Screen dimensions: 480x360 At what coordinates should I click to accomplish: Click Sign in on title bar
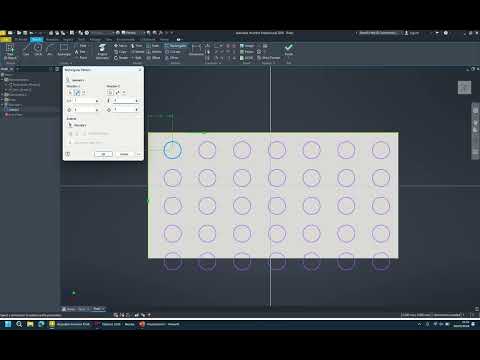click(x=412, y=33)
